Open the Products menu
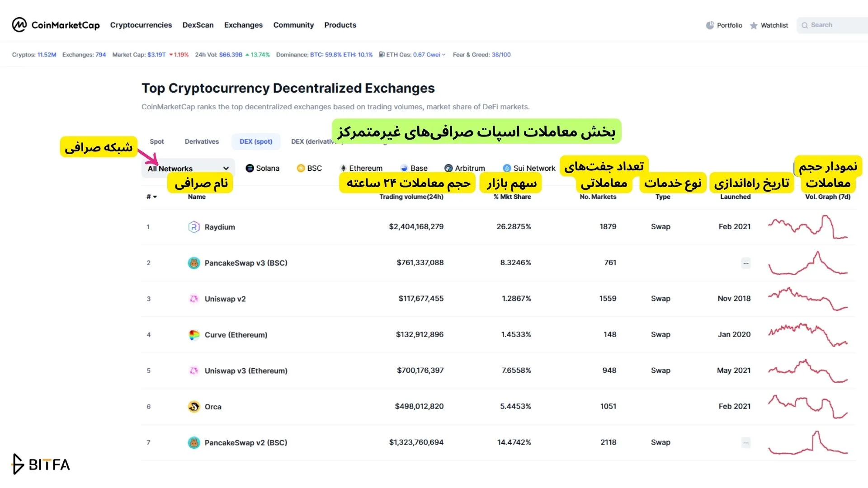 tap(340, 25)
